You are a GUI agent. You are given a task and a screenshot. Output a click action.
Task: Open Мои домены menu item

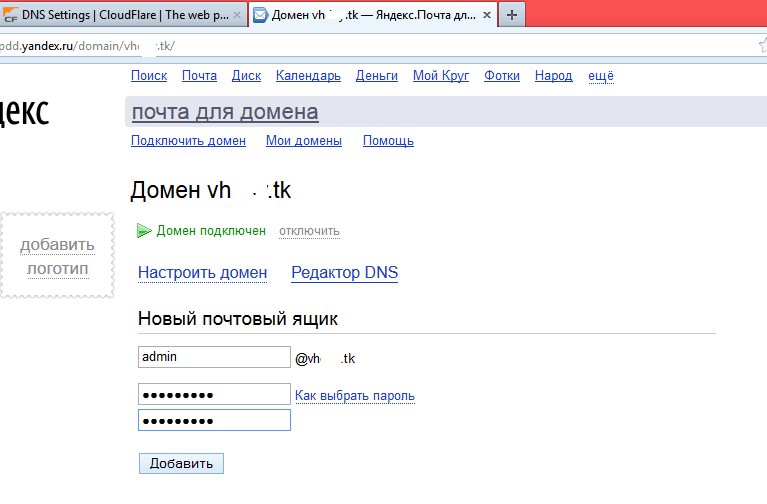click(x=304, y=141)
